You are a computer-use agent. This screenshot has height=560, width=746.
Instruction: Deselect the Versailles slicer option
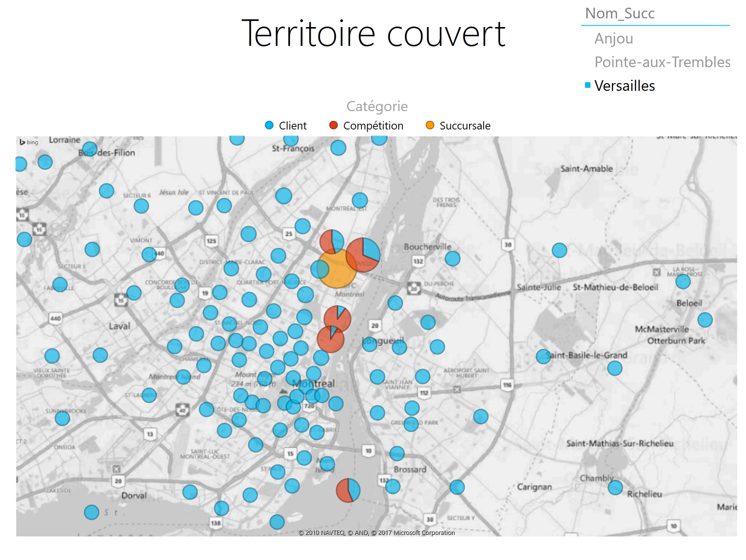click(624, 86)
